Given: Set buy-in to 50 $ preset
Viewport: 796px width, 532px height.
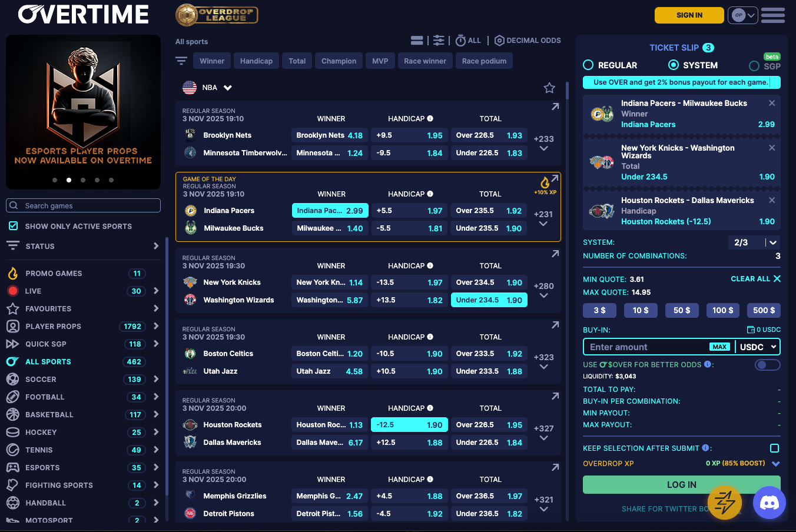Looking at the screenshot, I should coord(682,310).
